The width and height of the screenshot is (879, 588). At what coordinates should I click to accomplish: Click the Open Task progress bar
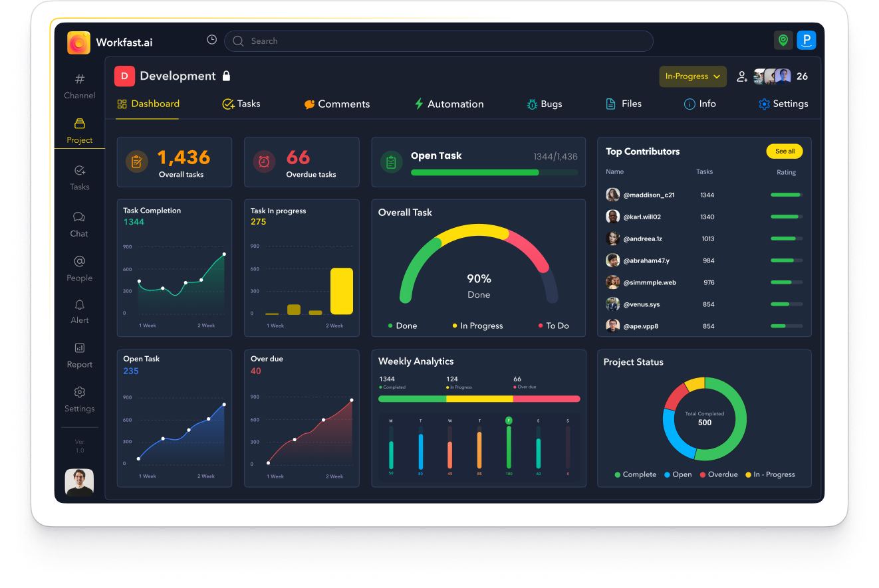(x=494, y=172)
